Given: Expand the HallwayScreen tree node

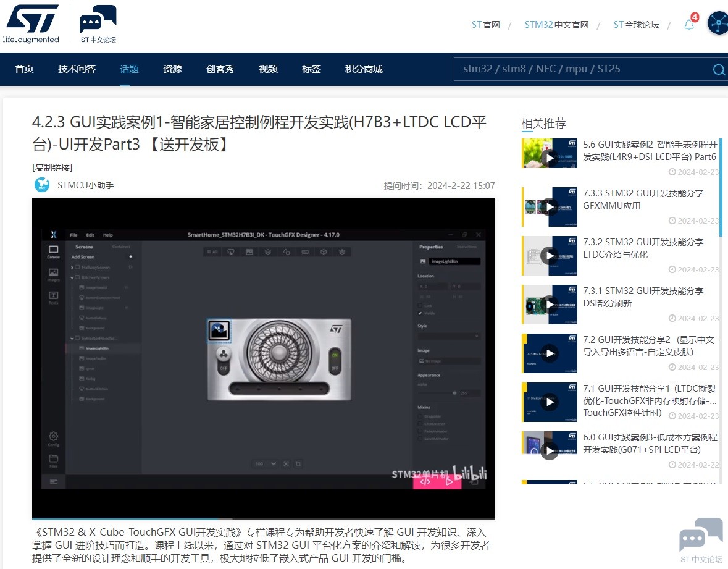Looking at the screenshot, I should [72, 268].
